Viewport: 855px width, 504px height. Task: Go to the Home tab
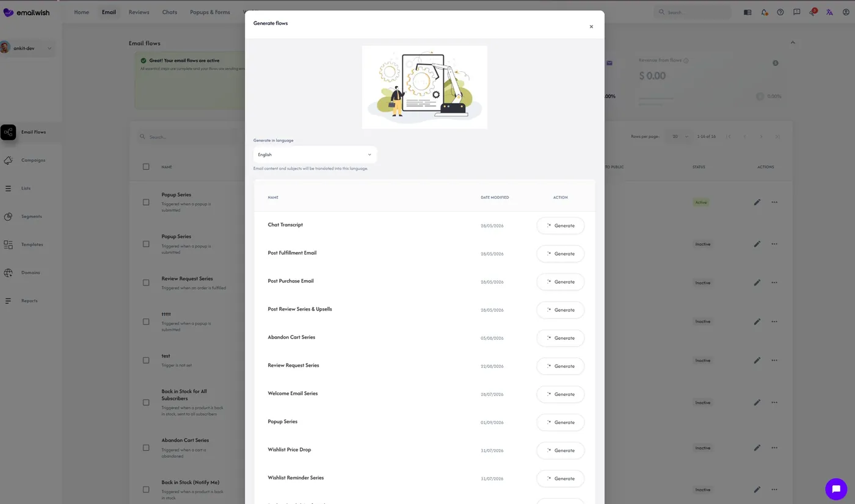pyautogui.click(x=81, y=12)
